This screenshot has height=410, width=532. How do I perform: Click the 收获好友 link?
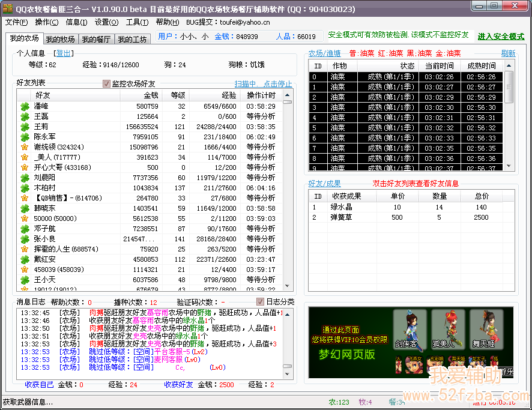(x=178, y=385)
